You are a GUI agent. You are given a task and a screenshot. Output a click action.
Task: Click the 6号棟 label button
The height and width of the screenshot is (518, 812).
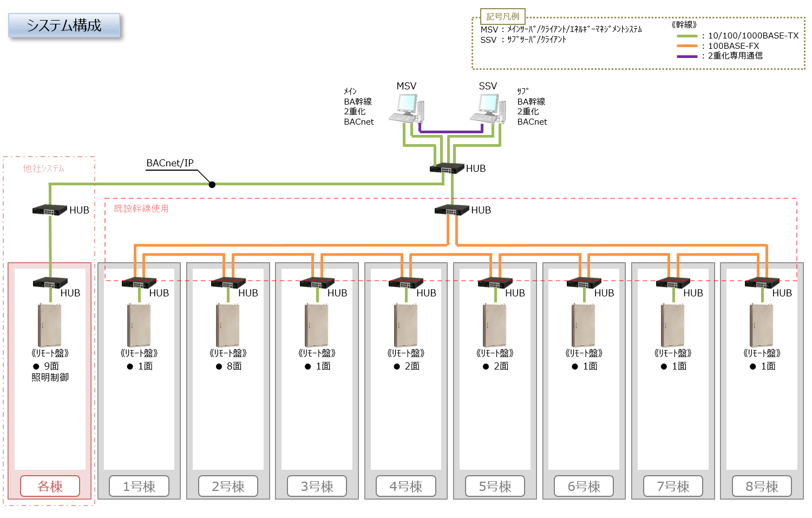click(584, 486)
